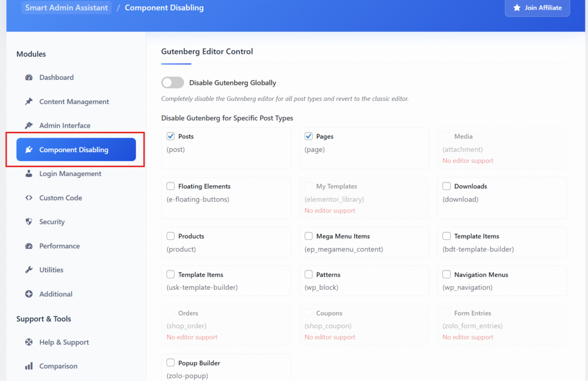Screen dimensions: 588x381
Task: Check the bdt-template-builder Template Items checkbox
Action: [446, 236]
